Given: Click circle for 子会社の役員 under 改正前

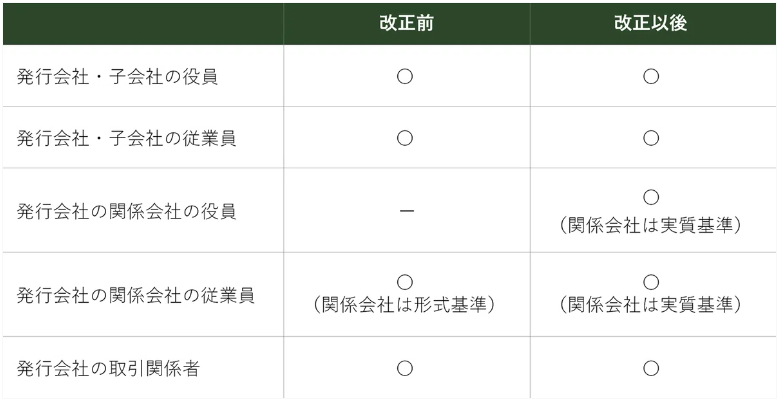Looking at the screenshot, I should [x=405, y=77].
